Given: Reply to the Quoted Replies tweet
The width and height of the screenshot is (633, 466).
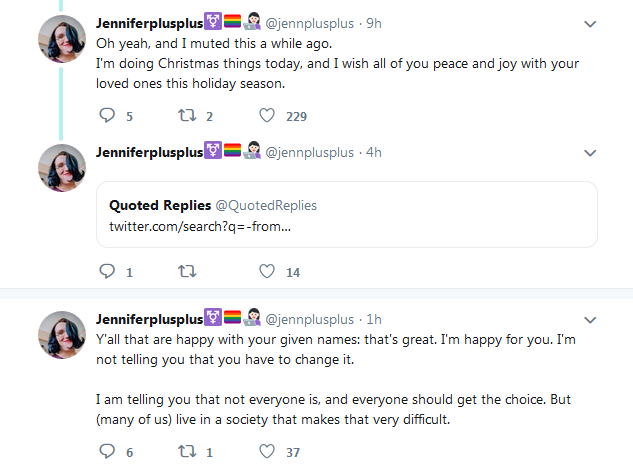Looking at the screenshot, I should click(x=109, y=271).
